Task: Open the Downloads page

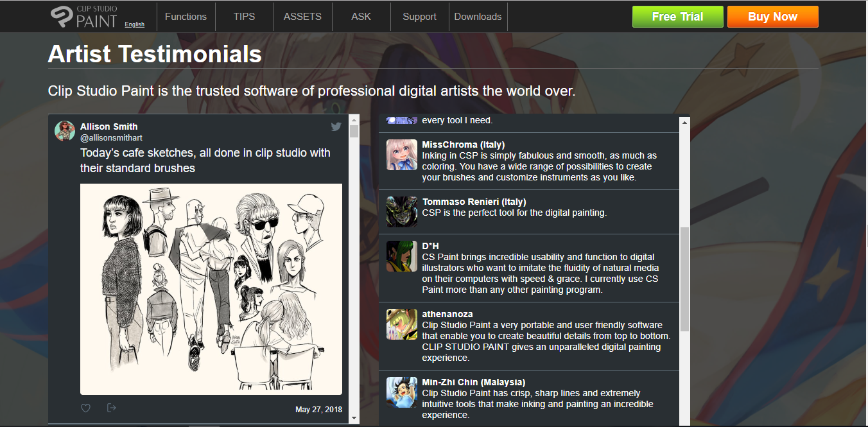Action: 478,17
